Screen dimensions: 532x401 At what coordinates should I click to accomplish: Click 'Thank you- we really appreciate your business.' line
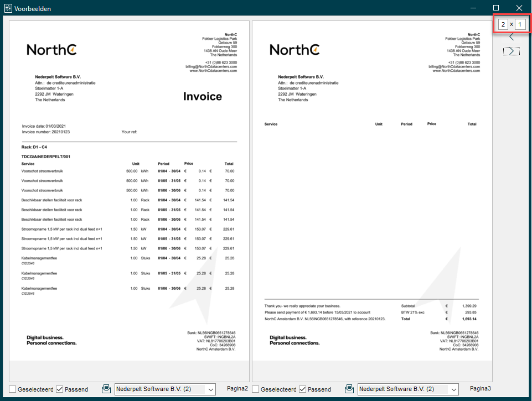[302, 306]
